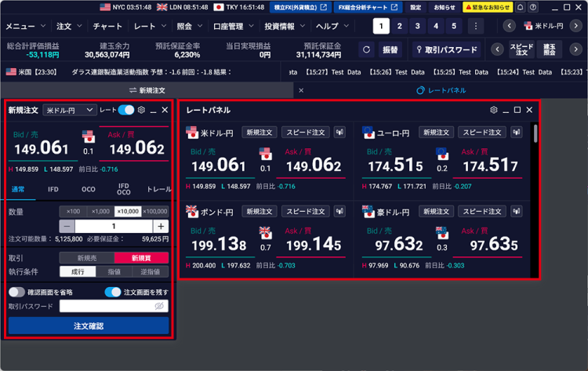Toggle the レート switch in the order panel
The image size is (588, 371).
126,111
